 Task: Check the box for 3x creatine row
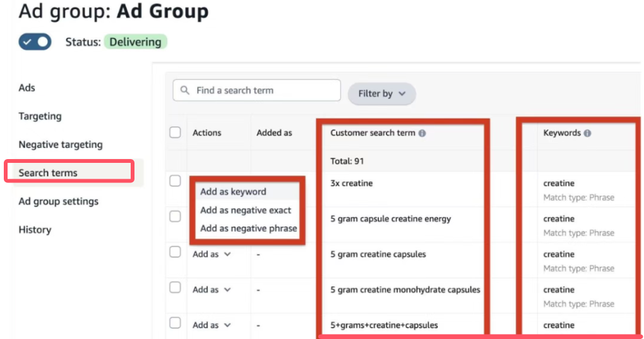(x=176, y=181)
